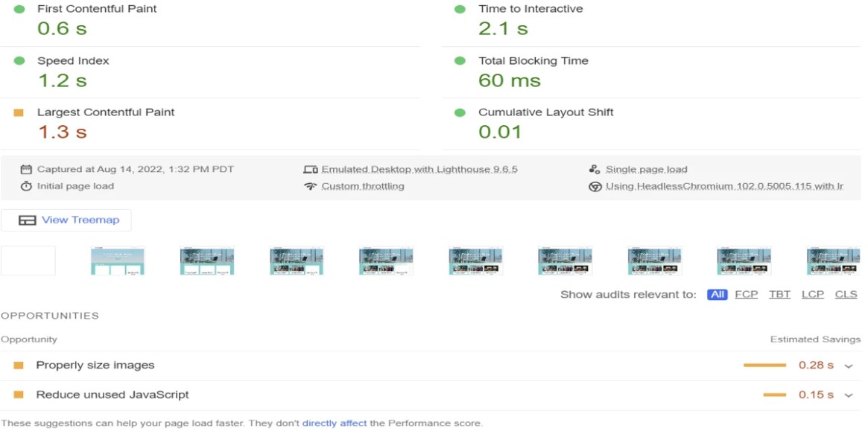Select the second filmstrip thumbnail

[x=118, y=261]
